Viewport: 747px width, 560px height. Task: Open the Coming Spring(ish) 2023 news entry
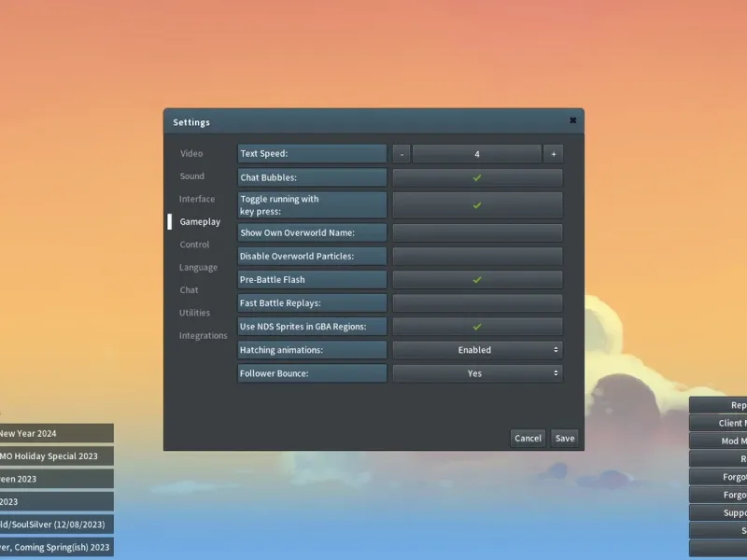click(x=56, y=547)
